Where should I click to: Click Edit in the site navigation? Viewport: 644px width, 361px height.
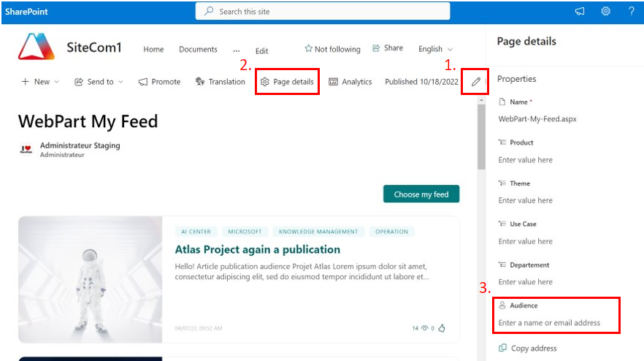pyautogui.click(x=261, y=51)
